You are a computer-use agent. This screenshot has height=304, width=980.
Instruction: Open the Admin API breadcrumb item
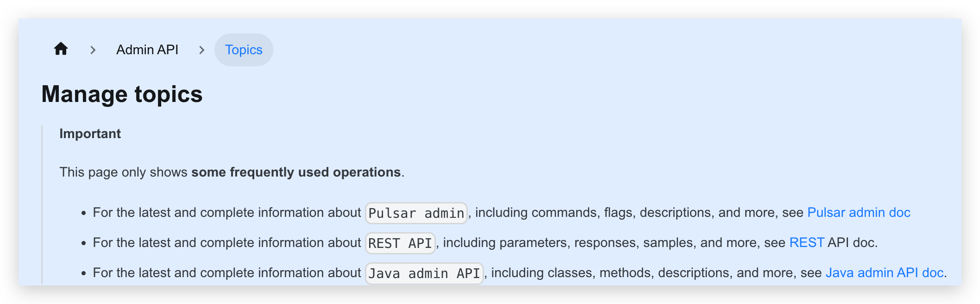147,50
